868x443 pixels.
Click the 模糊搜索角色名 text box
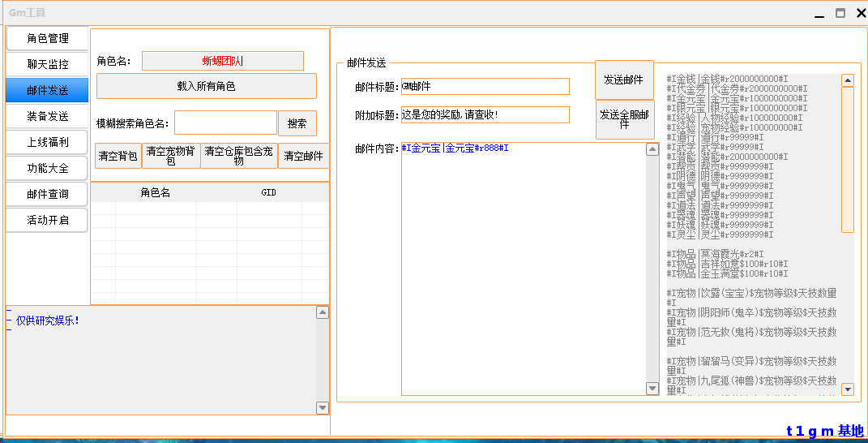(225, 123)
